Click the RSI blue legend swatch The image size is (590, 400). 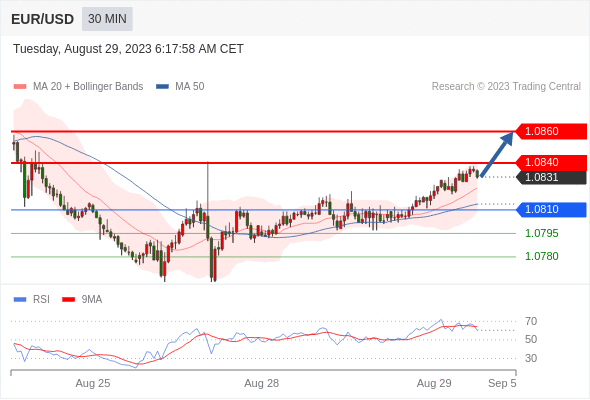20,300
